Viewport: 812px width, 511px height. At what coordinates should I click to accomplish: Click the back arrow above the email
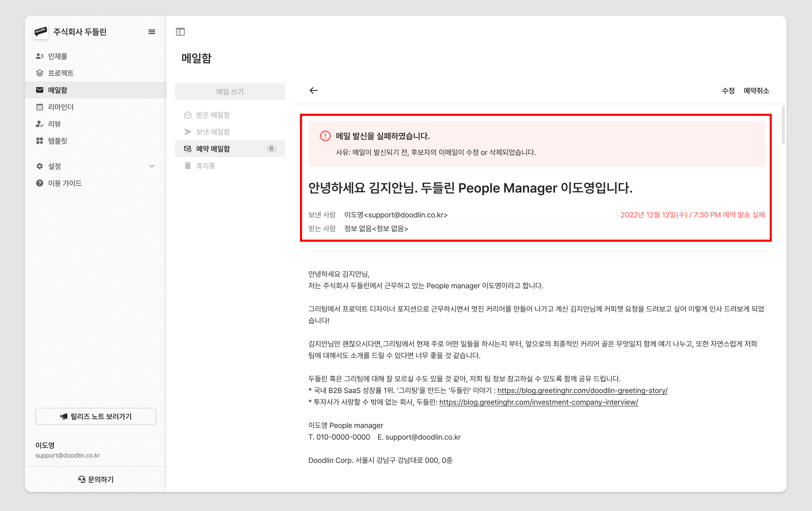coord(314,90)
